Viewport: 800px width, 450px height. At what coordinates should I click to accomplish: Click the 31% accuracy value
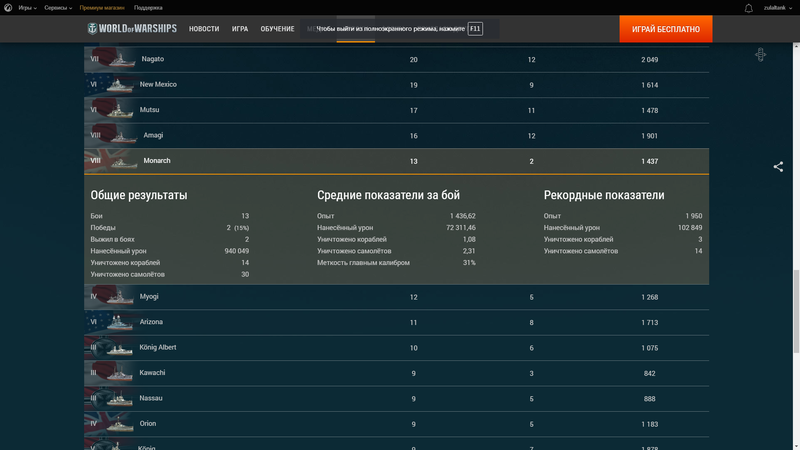[x=469, y=263]
